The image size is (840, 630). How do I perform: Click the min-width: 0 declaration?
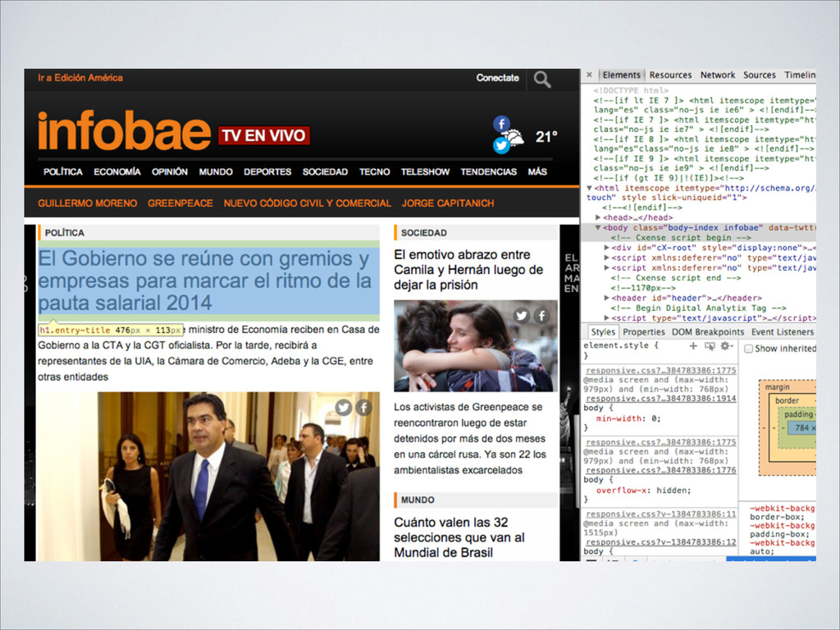[628, 419]
